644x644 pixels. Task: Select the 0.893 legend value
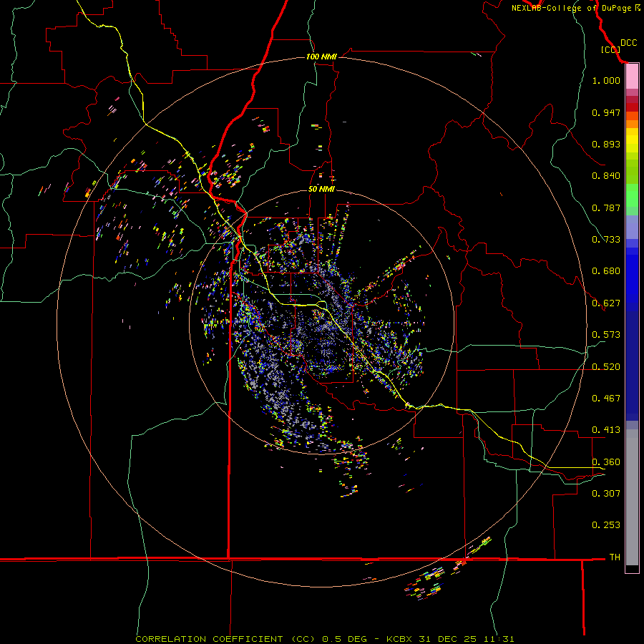click(606, 144)
